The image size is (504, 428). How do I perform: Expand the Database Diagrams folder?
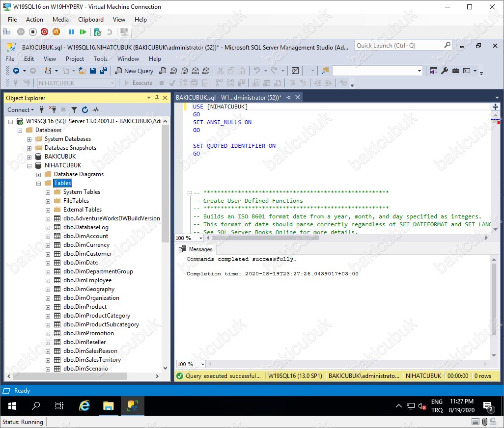[39, 175]
